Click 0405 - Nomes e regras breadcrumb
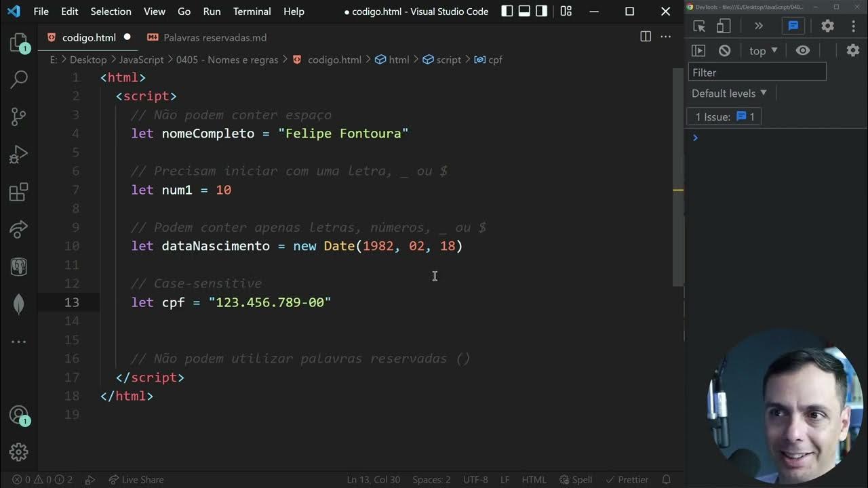The image size is (868, 488). [x=227, y=60]
